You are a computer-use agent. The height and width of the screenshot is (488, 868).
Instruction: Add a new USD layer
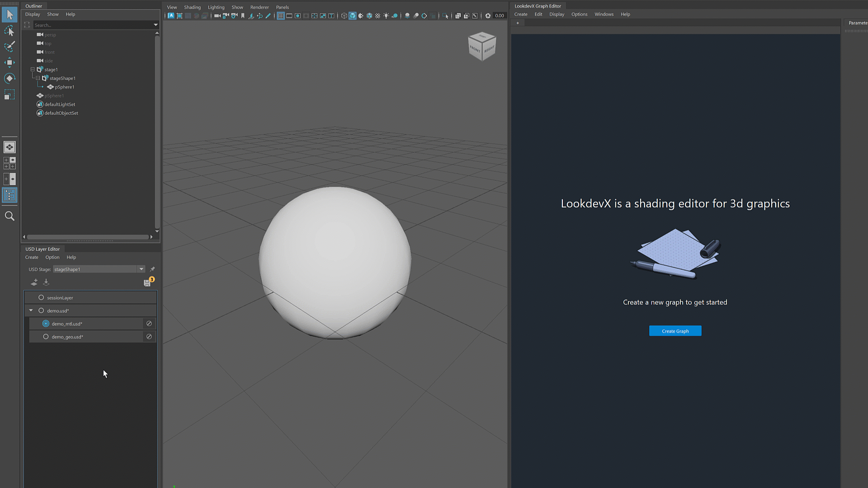(x=34, y=282)
